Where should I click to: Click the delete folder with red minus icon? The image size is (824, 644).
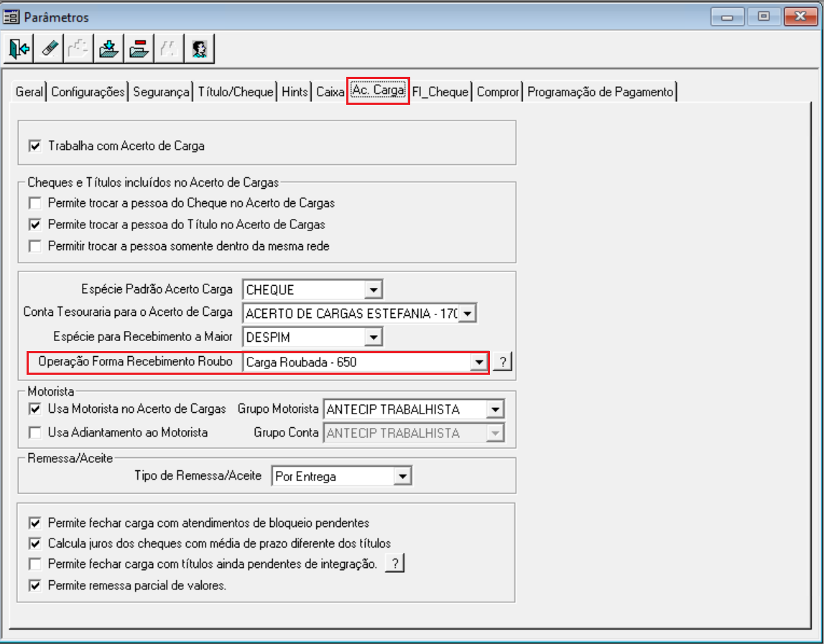pyautogui.click(x=139, y=49)
